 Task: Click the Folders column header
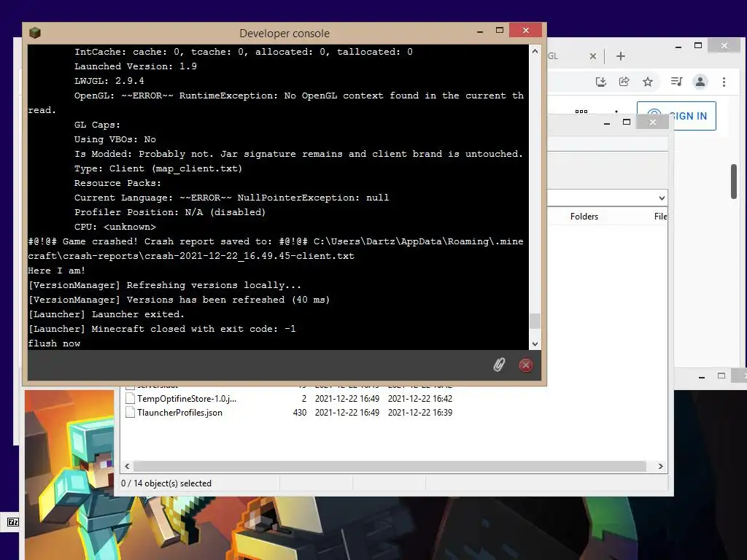click(584, 217)
